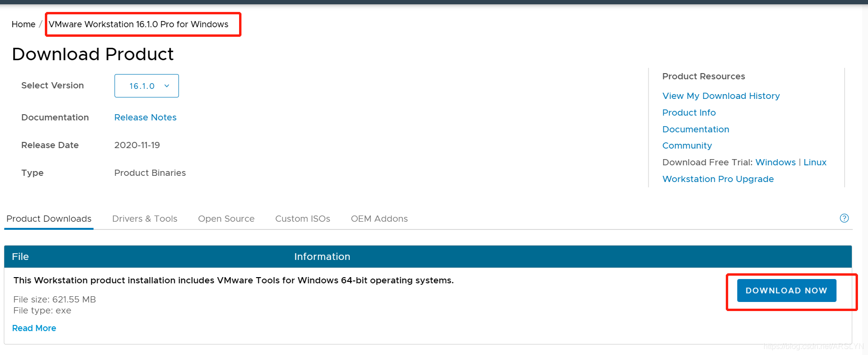Open Documentation under Product Resources
The height and width of the screenshot is (355, 868).
click(696, 129)
